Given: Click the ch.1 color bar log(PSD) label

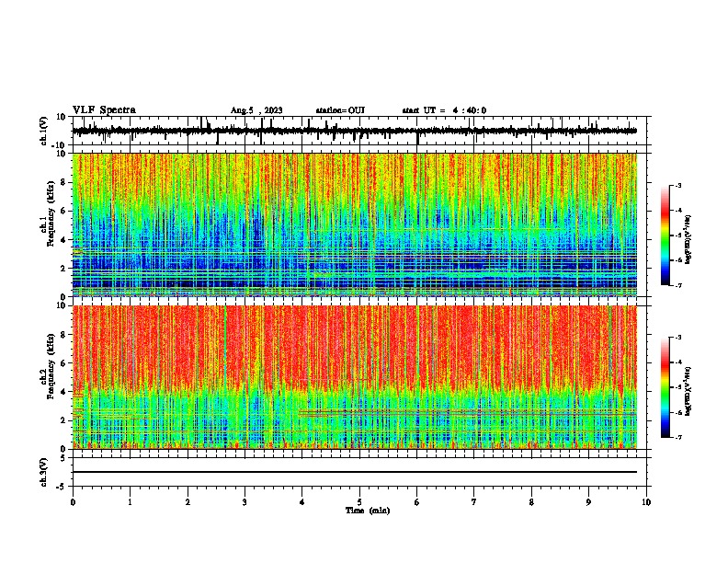Looking at the screenshot, I should (x=688, y=240).
